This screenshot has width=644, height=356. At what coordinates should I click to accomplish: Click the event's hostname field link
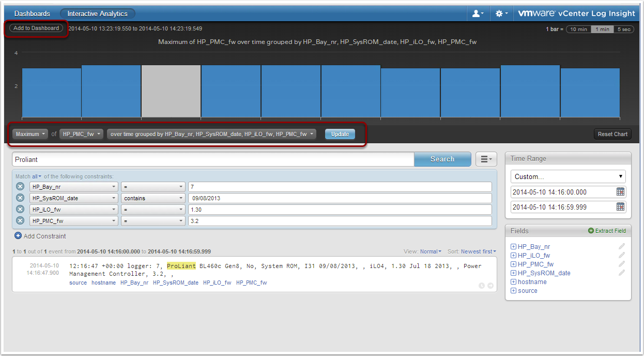tap(103, 283)
